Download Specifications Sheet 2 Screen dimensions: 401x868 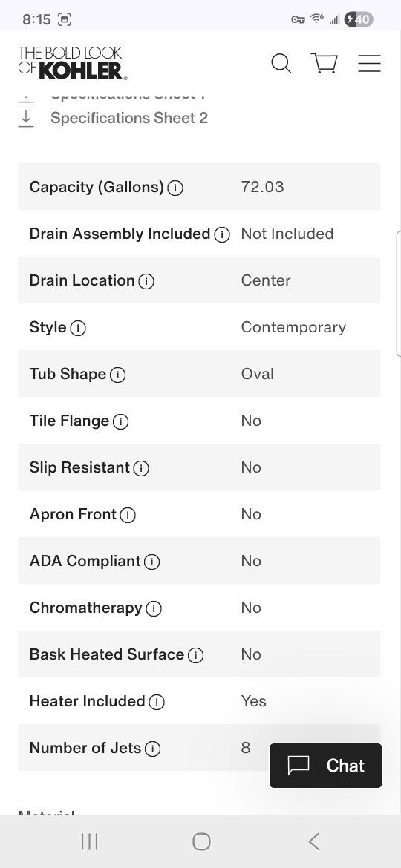[x=129, y=118]
